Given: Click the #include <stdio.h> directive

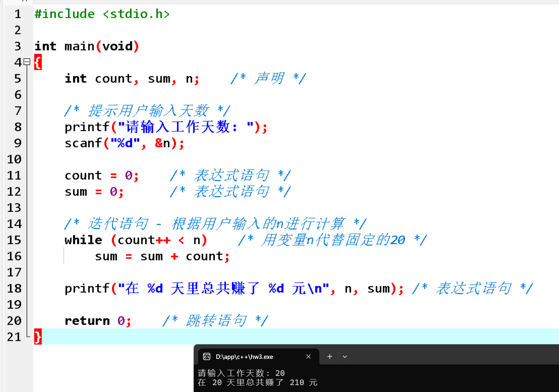Looking at the screenshot, I should (102, 14).
